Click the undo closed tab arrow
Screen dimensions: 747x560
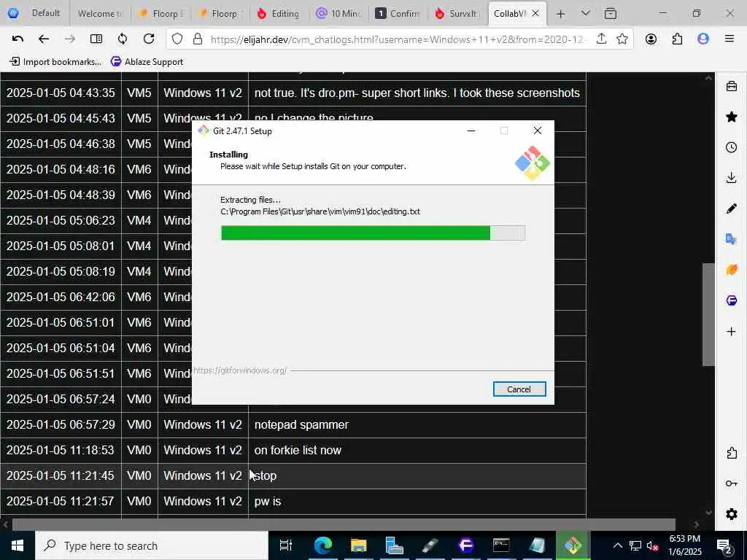tap(18, 39)
